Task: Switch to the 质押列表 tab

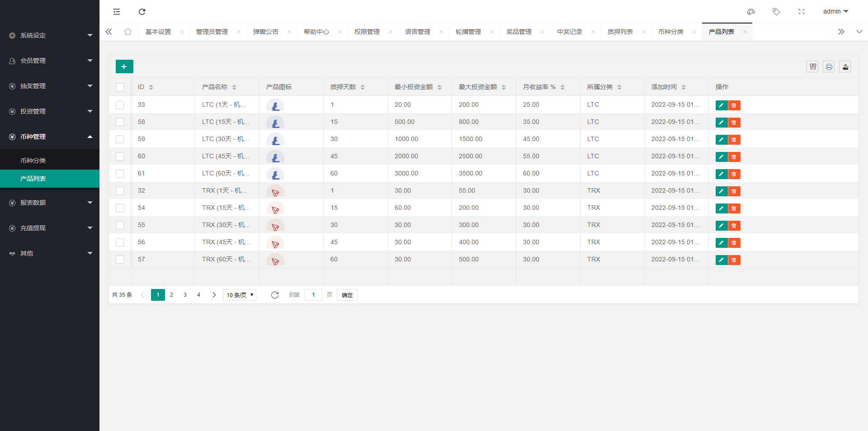Action: pos(620,32)
